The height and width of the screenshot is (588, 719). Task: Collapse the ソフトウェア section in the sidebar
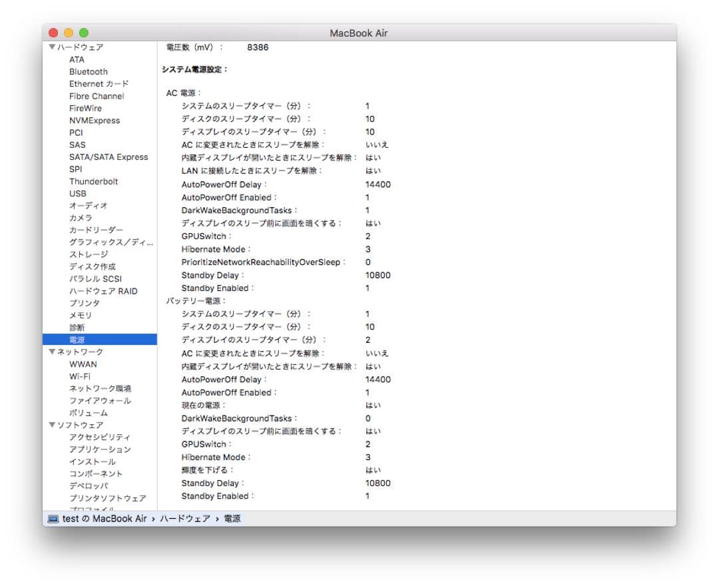point(53,425)
